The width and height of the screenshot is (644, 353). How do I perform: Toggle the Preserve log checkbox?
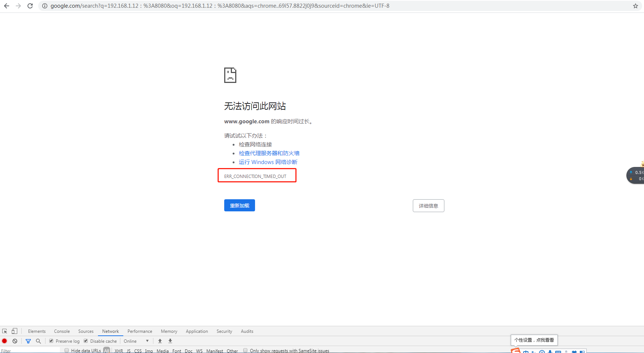(x=51, y=341)
